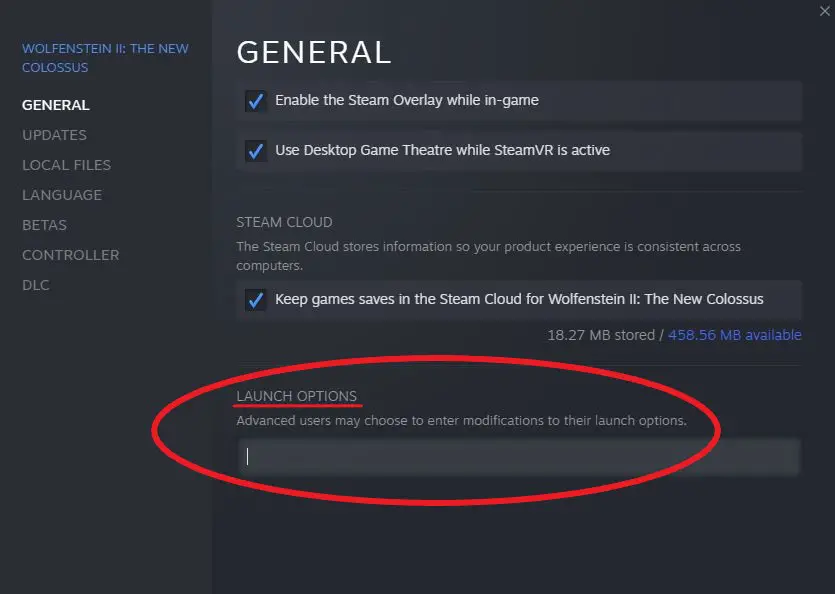Select the Language section
The height and width of the screenshot is (594, 835).
62,195
